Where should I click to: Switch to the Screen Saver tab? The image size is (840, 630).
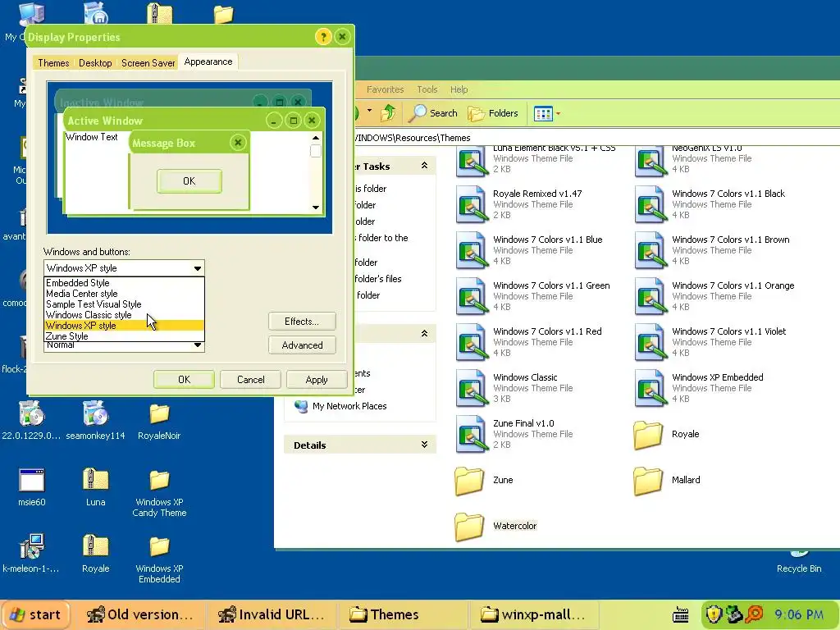[148, 62]
